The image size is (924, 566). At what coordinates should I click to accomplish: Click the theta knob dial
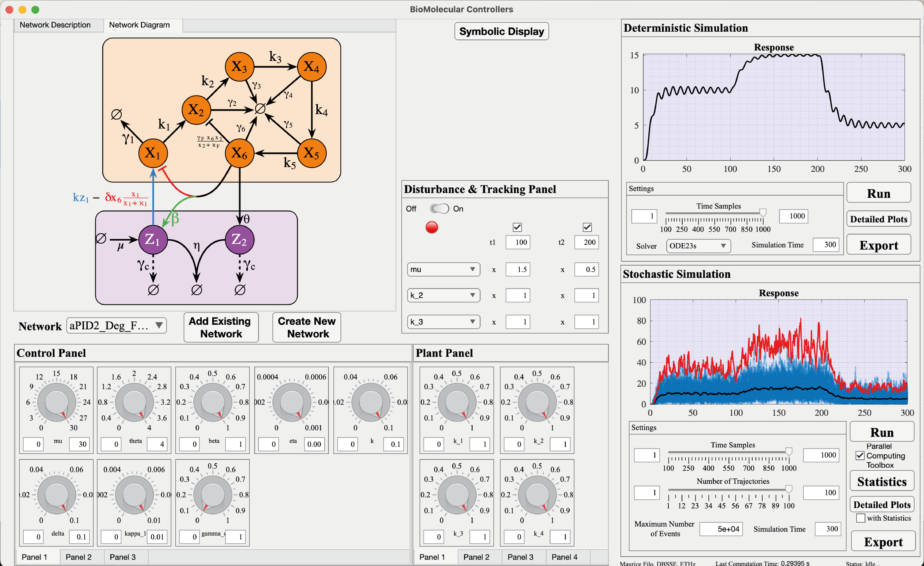click(x=134, y=402)
